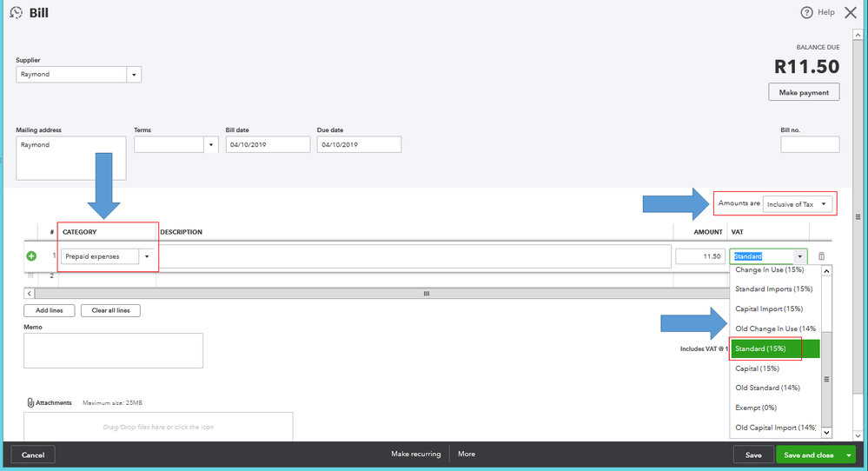Image resolution: width=868 pixels, height=471 pixels.
Task: Close the Bill window with X
Action: pyautogui.click(x=850, y=12)
